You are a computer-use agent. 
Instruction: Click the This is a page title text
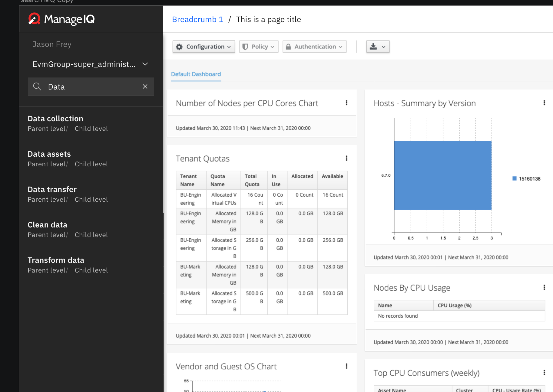[268, 19]
